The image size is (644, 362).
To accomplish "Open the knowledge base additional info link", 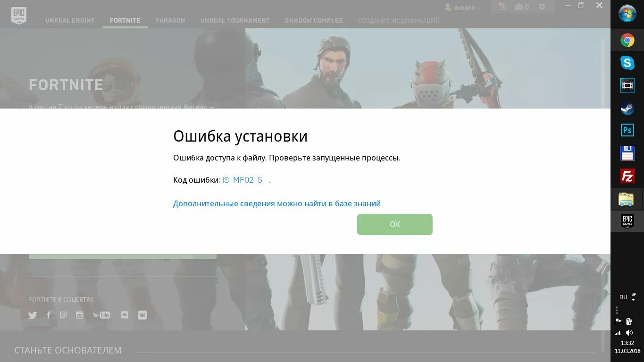I will (x=277, y=203).
